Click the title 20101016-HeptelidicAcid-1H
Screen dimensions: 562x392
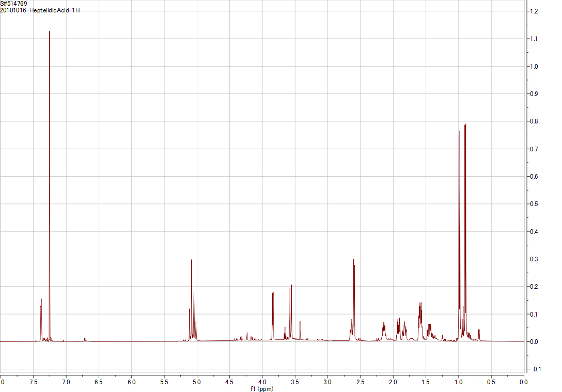(40, 11)
